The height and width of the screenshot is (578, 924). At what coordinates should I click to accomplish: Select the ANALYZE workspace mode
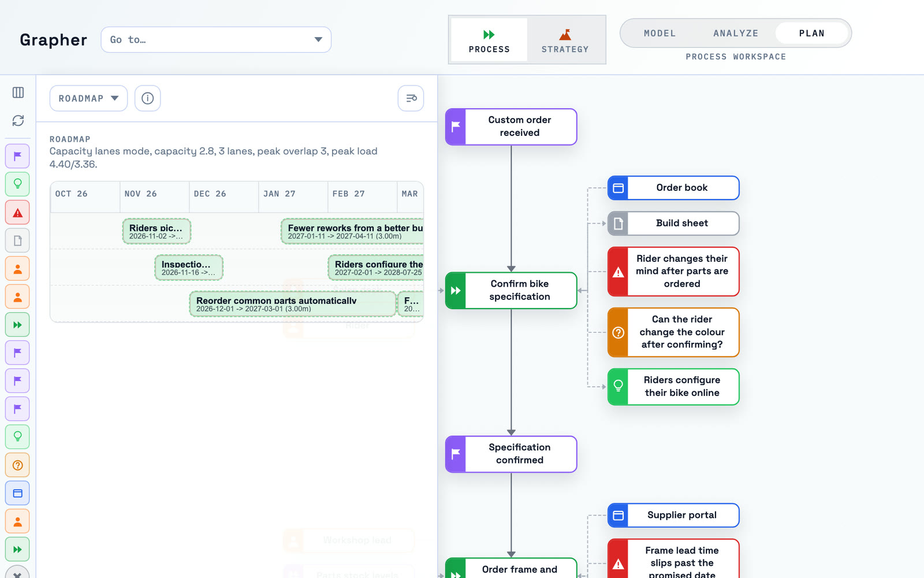(x=736, y=34)
